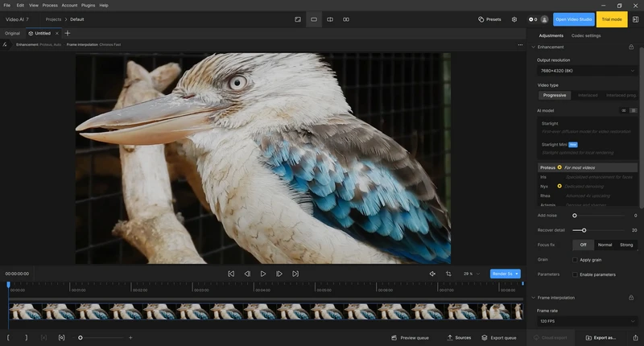Set Focus fix to Normal
This screenshot has width=644, height=346.
(x=605, y=245)
